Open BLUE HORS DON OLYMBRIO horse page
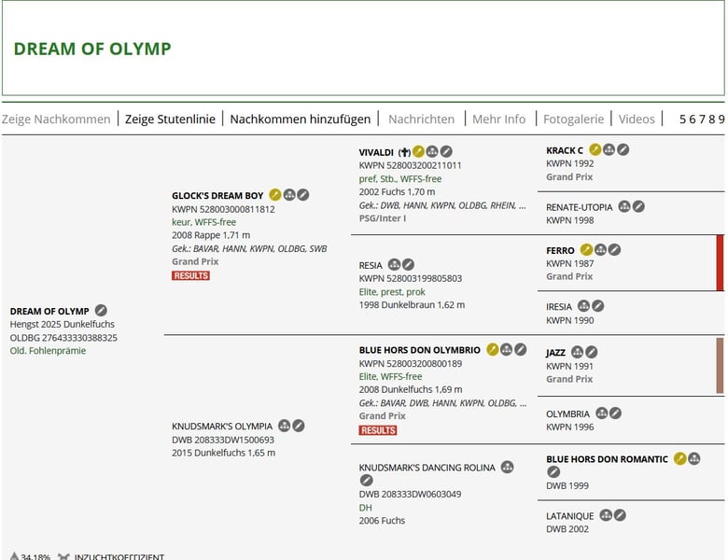The image size is (728, 560). click(420, 350)
